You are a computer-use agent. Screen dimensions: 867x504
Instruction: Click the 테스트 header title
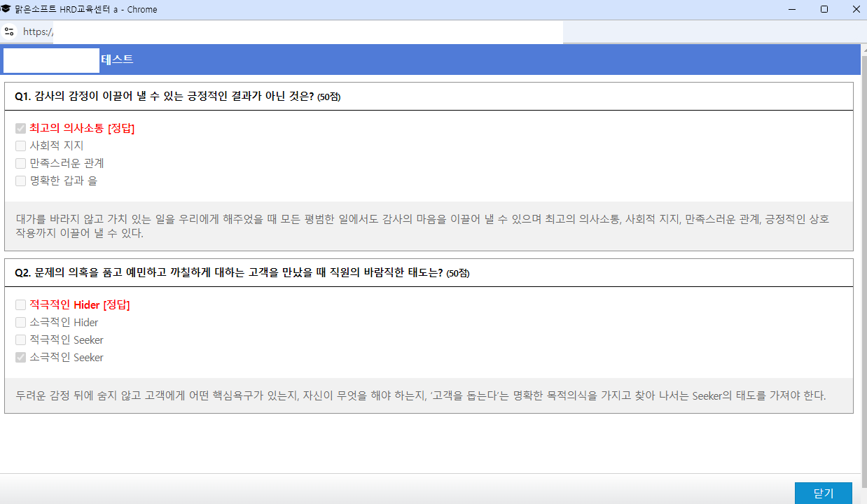pyautogui.click(x=117, y=59)
